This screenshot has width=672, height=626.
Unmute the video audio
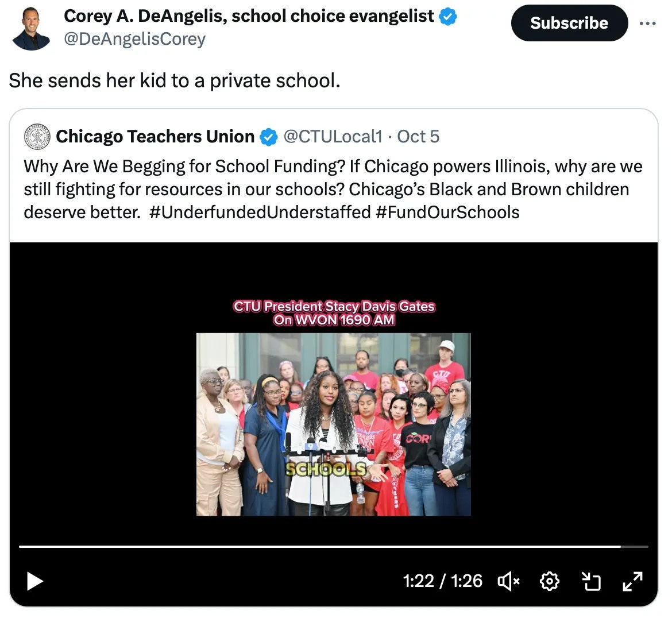pyautogui.click(x=509, y=581)
